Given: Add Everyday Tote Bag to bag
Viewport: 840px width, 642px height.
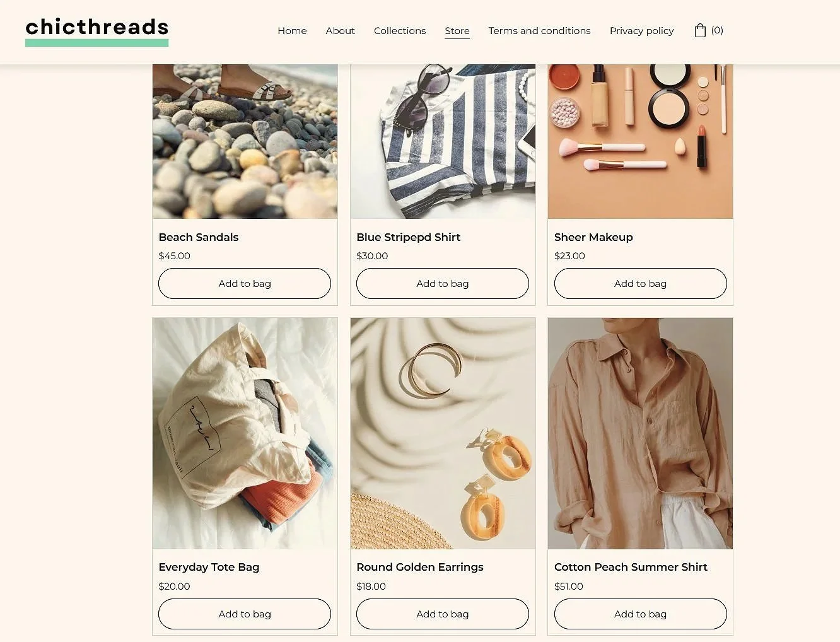Looking at the screenshot, I should (x=245, y=614).
